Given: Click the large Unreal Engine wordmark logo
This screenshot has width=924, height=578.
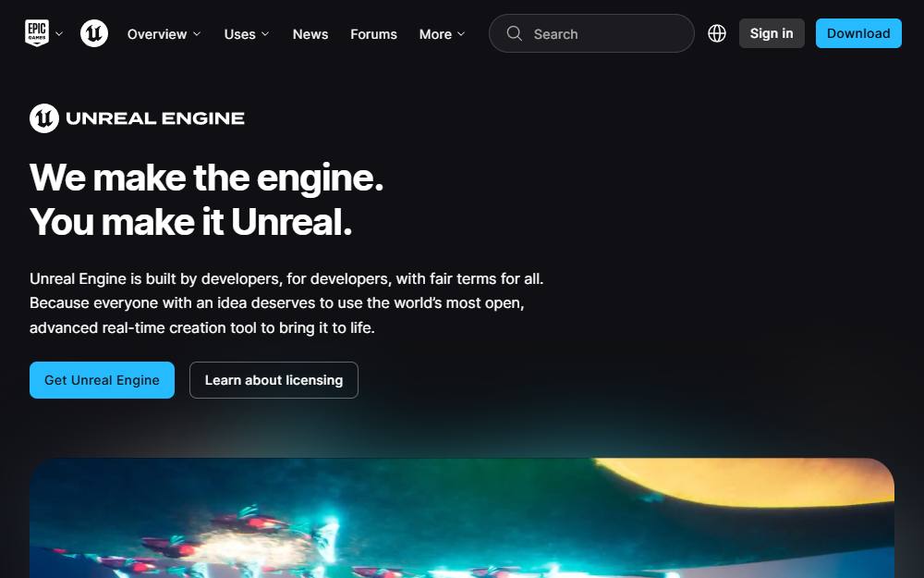Looking at the screenshot, I should (137, 118).
